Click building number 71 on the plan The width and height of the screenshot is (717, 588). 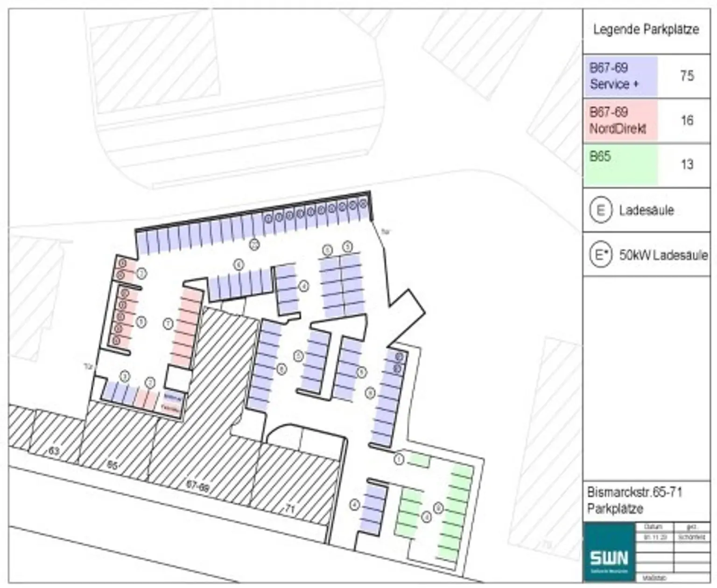point(289,509)
